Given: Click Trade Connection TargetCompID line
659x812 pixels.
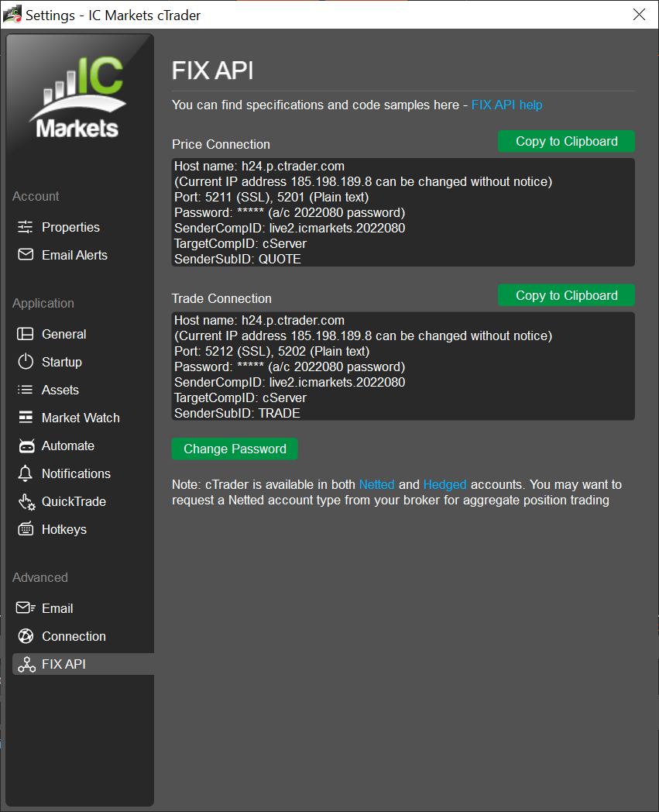Looking at the screenshot, I should click(x=241, y=397).
